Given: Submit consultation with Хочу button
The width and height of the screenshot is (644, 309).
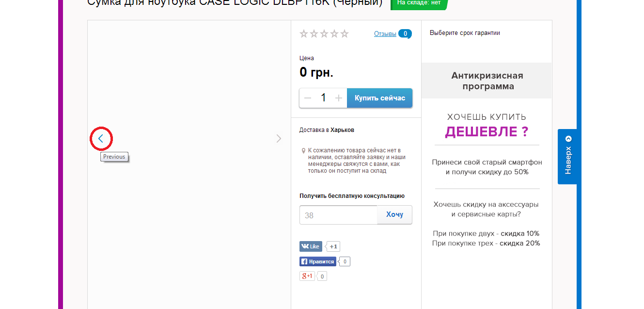Looking at the screenshot, I should [x=394, y=214].
